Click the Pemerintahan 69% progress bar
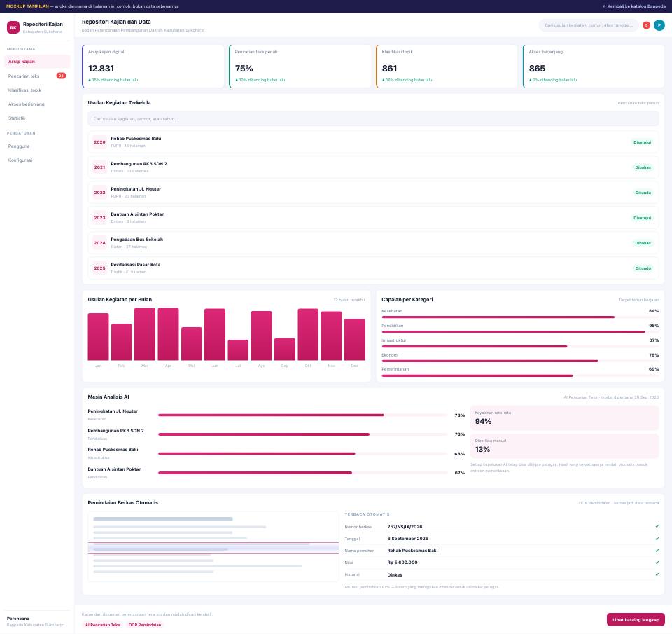Image resolution: width=672 pixels, height=634 pixels. [x=520, y=375]
